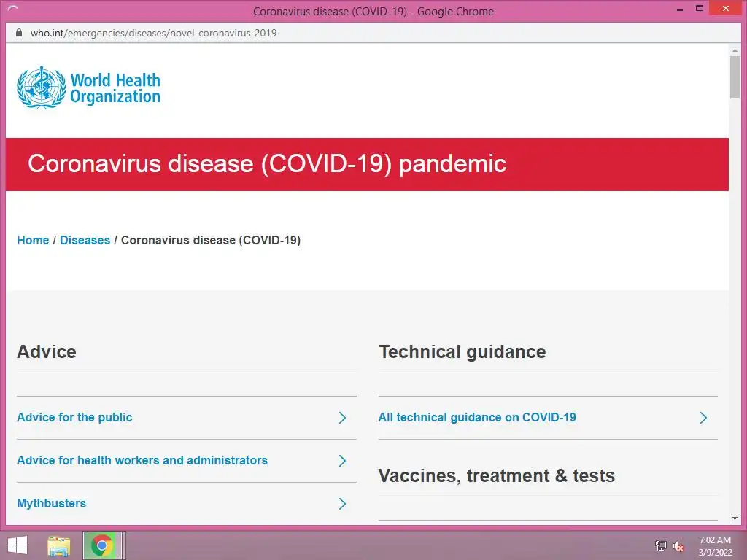Click the Coronavirus disease (COVID-19) pandemic banner
This screenshot has width=747, height=560.
(x=367, y=164)
